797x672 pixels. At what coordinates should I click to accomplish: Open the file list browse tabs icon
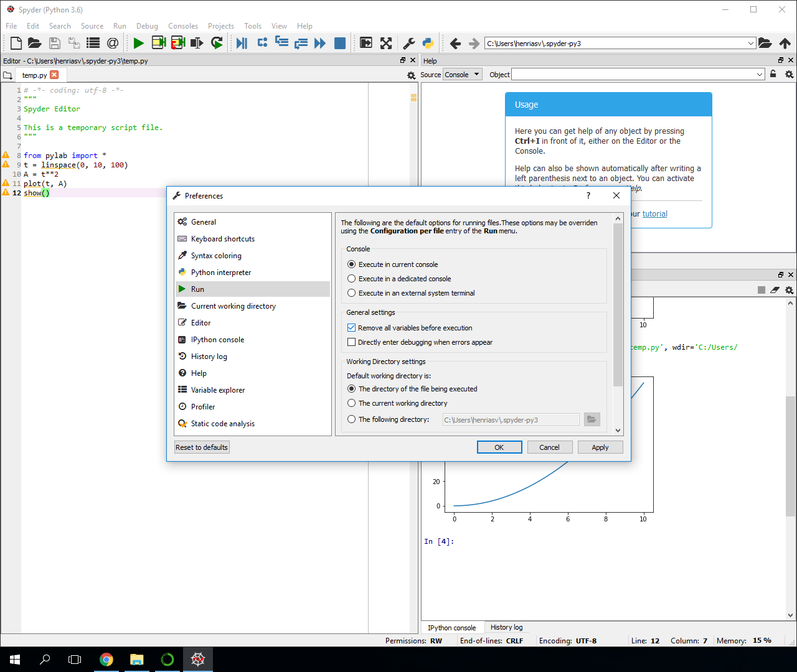point(93,43)
